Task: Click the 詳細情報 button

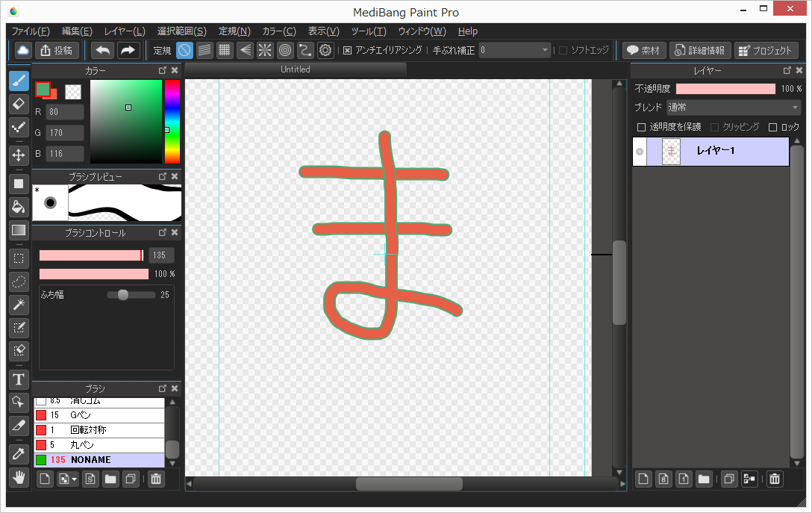Action: pos(700,50)
